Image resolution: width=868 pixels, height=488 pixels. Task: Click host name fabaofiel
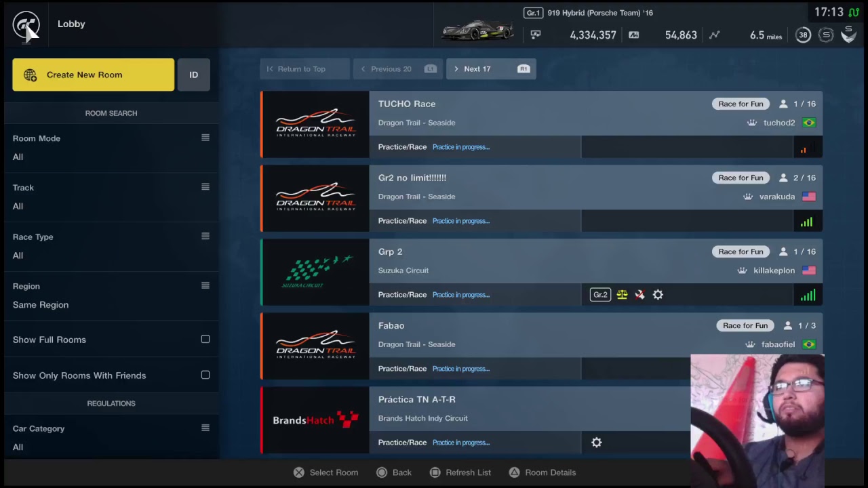pos(778,344)
